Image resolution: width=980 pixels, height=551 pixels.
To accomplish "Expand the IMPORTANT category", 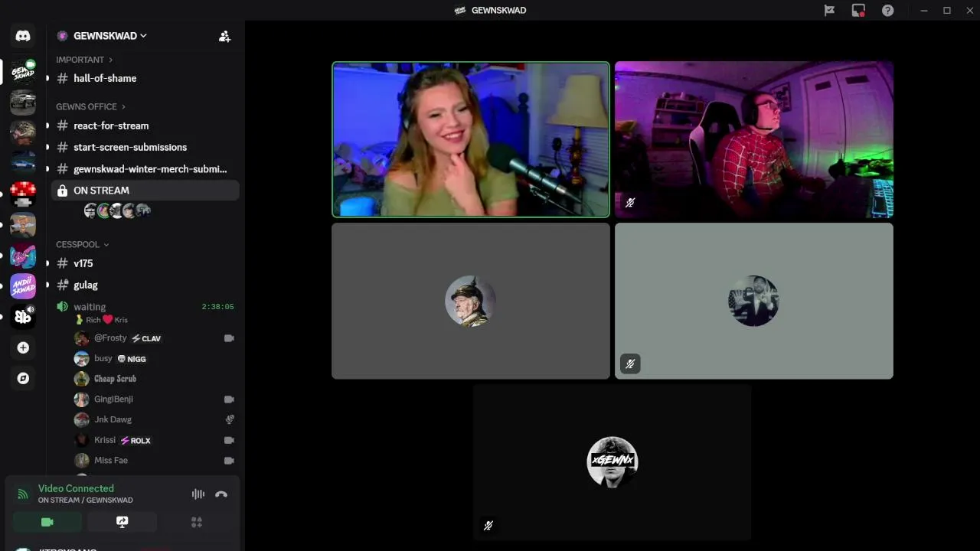I will tap(84, 60).
